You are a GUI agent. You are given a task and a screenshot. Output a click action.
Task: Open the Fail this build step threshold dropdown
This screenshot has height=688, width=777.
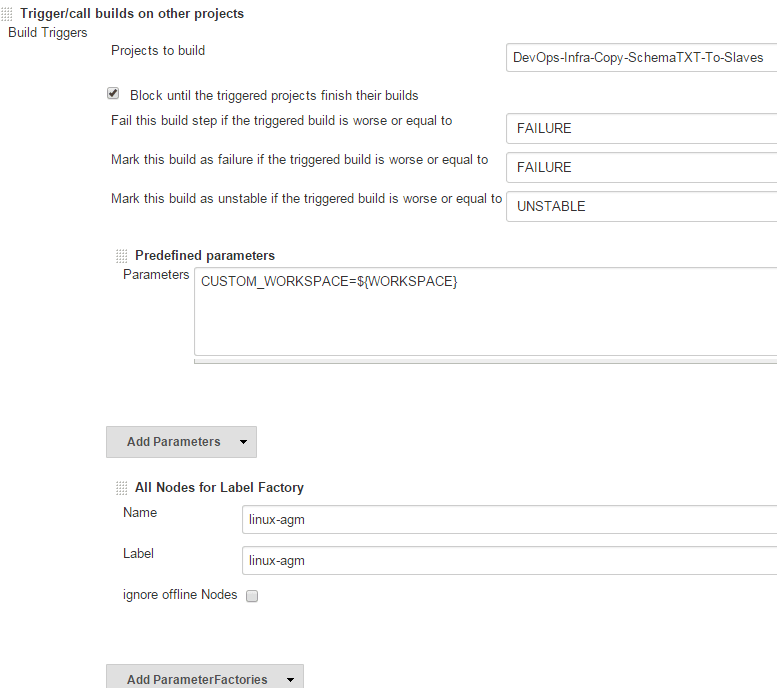tap(641, 128)
